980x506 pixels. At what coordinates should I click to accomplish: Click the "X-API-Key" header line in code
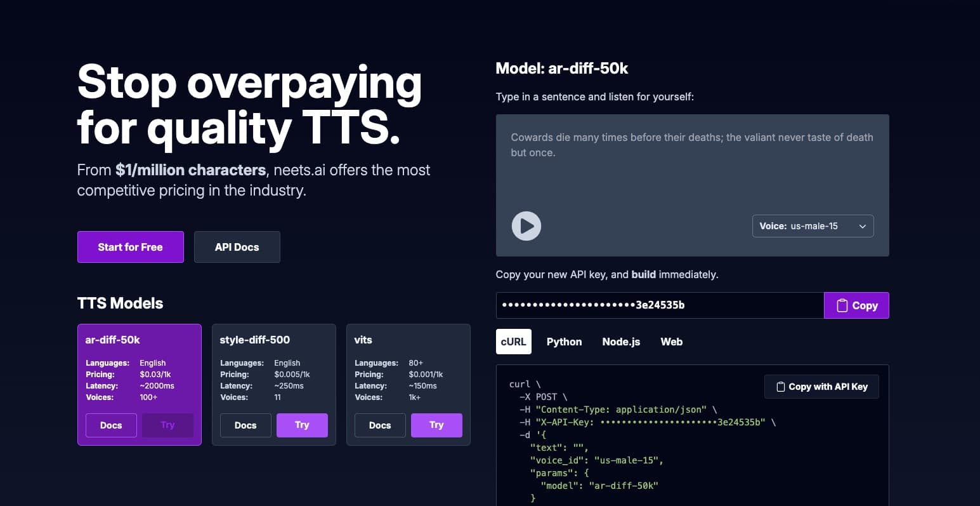pos(647,422)
